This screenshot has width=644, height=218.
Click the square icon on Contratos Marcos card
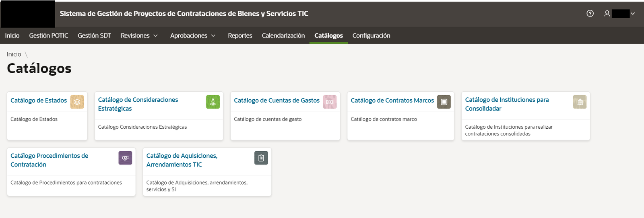tap(444, 102)
